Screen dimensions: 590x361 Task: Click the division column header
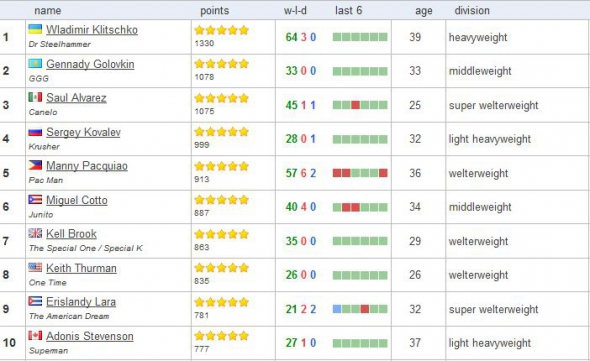point(472,10)
